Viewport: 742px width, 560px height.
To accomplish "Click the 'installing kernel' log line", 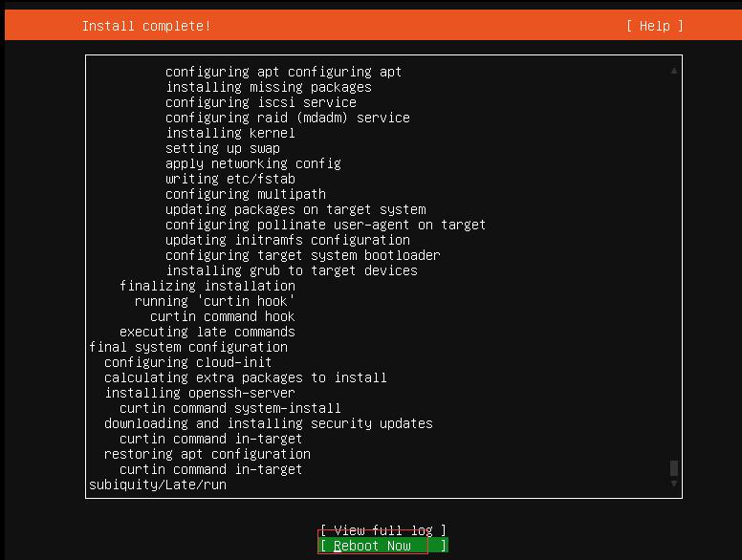I will click(230, 133).
